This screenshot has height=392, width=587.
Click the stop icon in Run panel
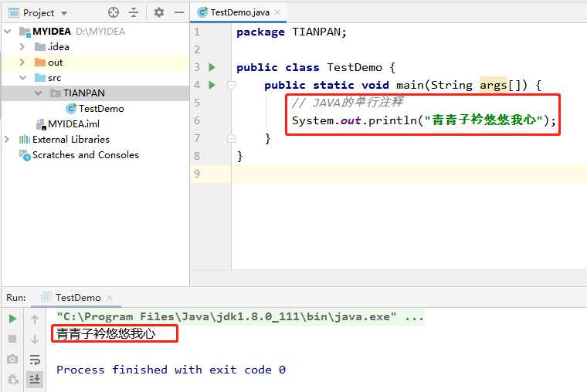(x=12, y=339)
